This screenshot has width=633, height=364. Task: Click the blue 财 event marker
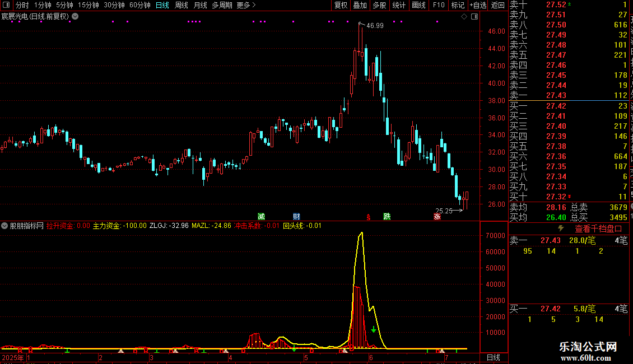296,217
